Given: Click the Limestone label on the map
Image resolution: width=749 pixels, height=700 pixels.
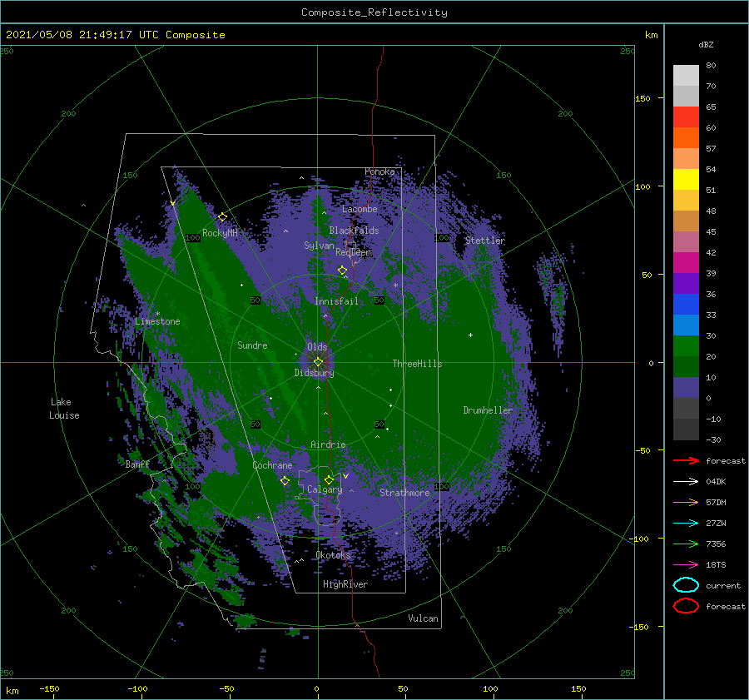Looking at the screenshot, I should 157,321.
